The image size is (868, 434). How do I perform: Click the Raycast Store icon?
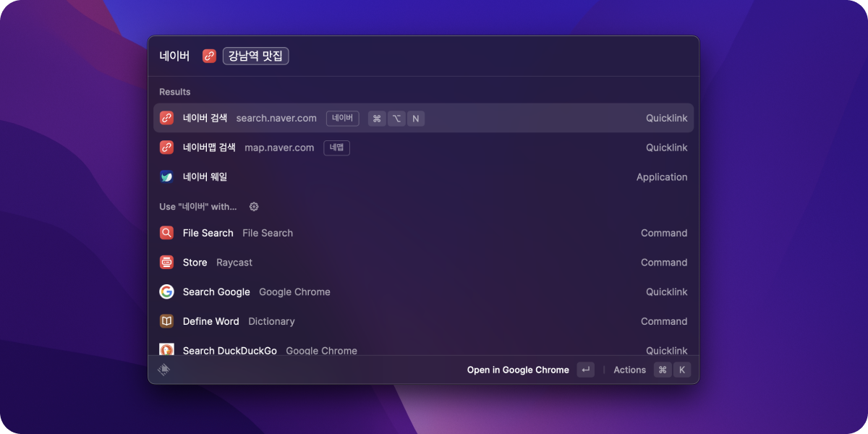(x=166, y=263)
